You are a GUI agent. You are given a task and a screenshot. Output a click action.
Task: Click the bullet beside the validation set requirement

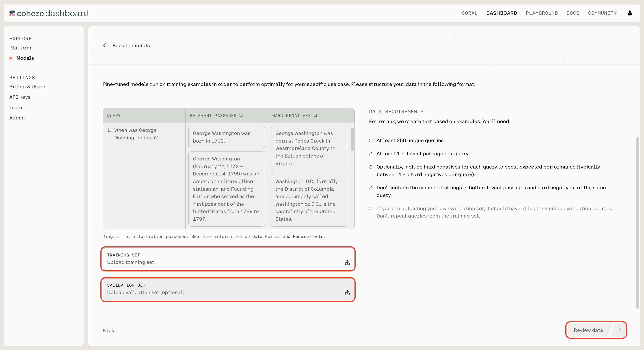coord(370,208)
